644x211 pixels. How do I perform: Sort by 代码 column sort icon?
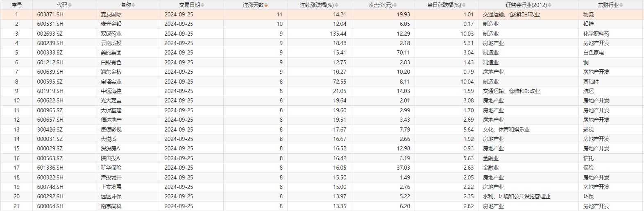[70, 5]
